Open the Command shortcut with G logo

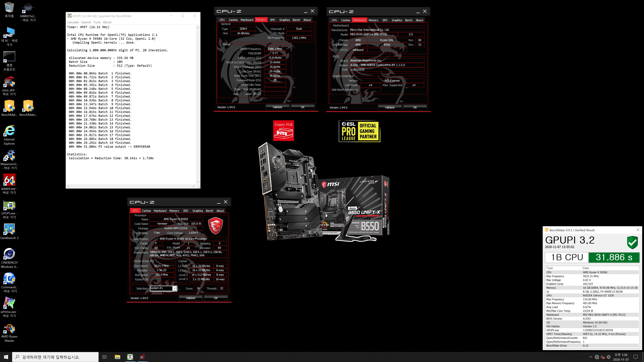[x=9, y=283]
